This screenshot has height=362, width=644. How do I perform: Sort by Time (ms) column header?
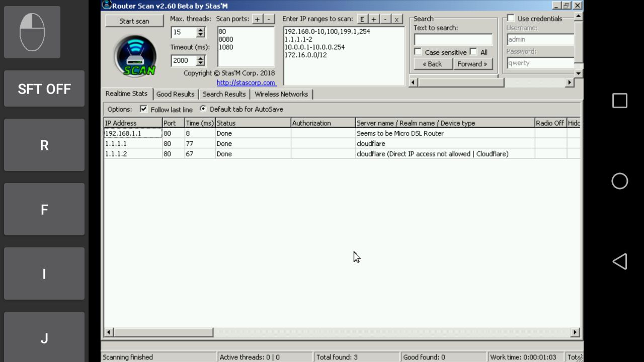[200, 123]
